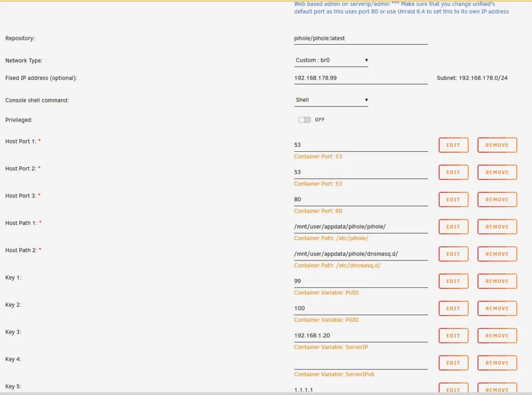Open the Network Type dropdown
Viewport: 532px width, 395px height.
pos(331,60)
